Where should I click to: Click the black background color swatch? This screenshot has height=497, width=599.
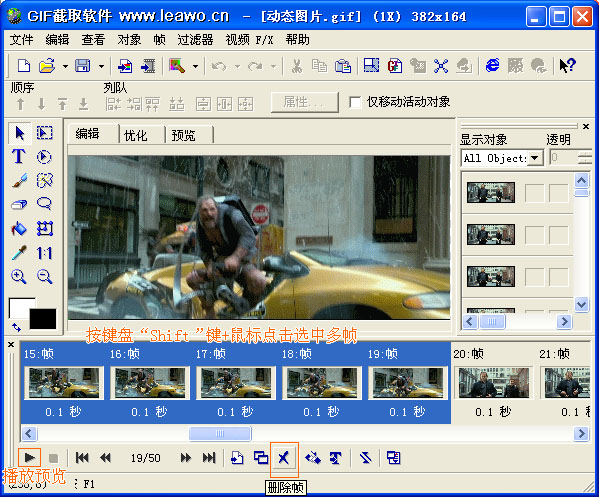43,319
